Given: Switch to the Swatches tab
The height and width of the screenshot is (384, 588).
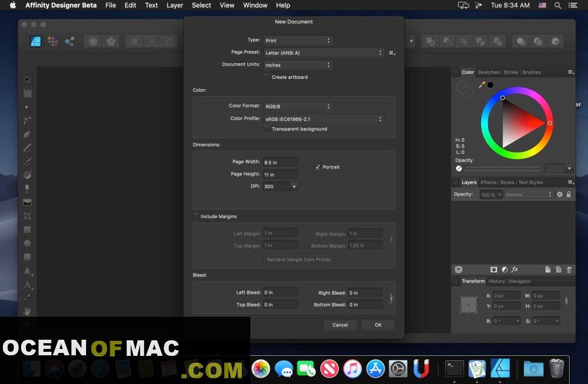Looking at the screenshot, I should (x=489, y=72).
